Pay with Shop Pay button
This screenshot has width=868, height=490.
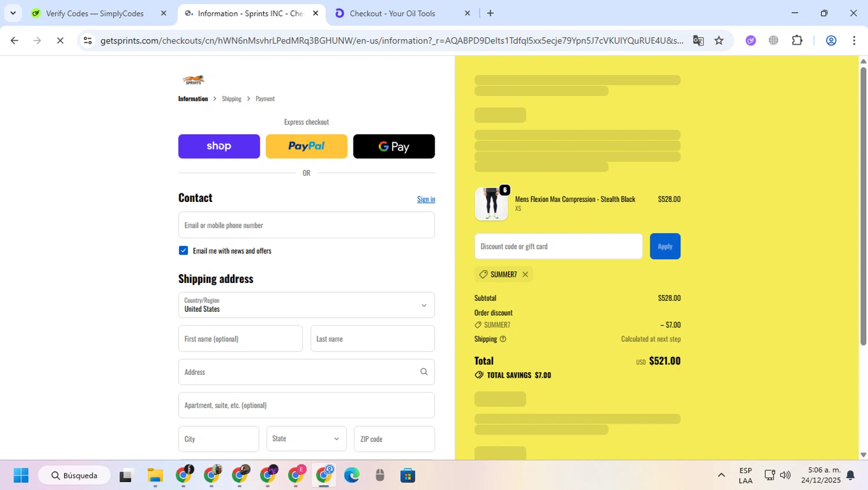pyautogui.click(x=219, y=146)
